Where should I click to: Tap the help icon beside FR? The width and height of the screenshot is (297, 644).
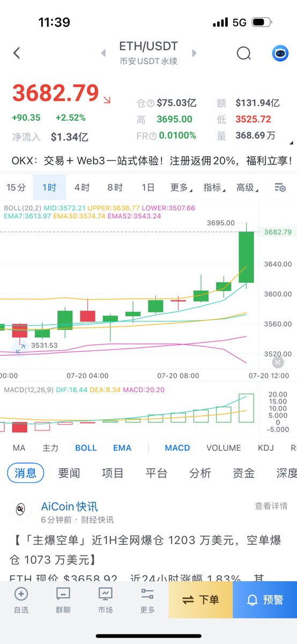153,136
